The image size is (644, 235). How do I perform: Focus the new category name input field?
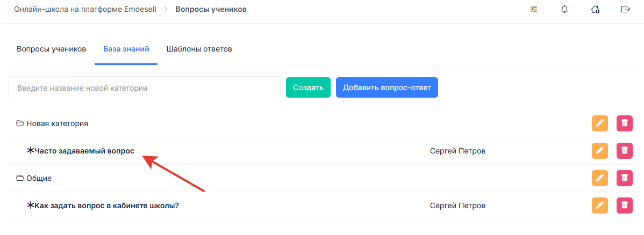(x=144, y=88)
